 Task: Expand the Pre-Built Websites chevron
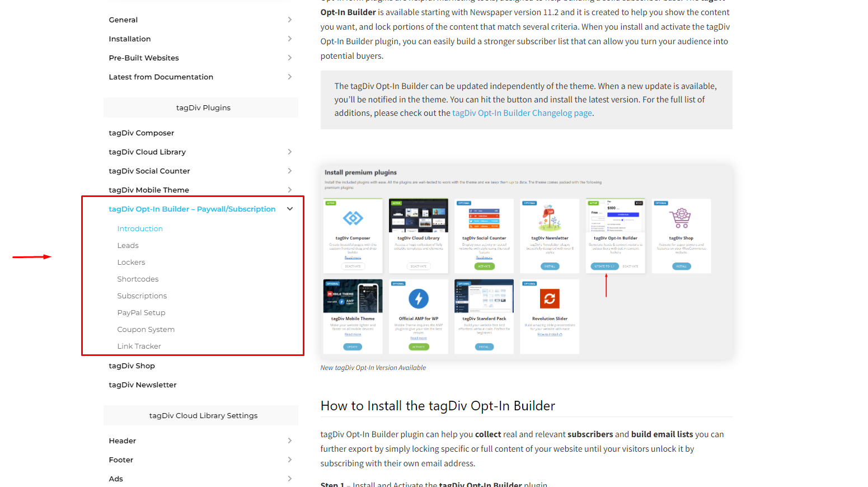point(289,58)
